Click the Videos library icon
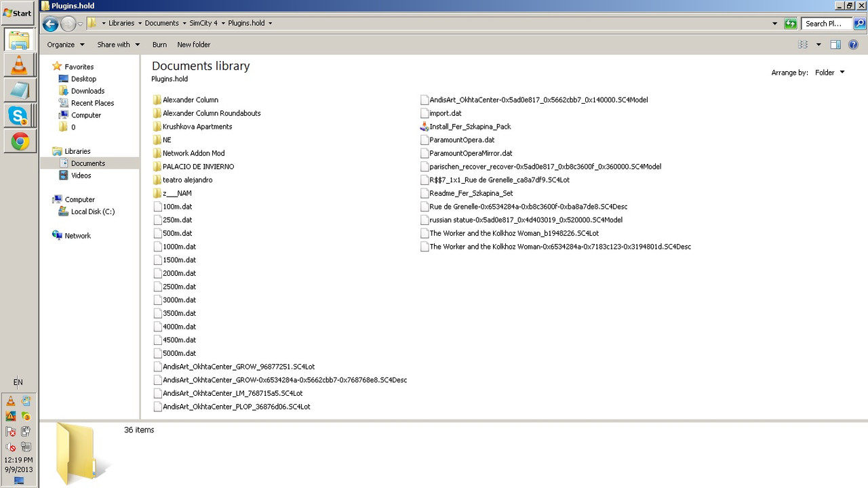The width and height of the screenshot is (868, 488). 64,176
